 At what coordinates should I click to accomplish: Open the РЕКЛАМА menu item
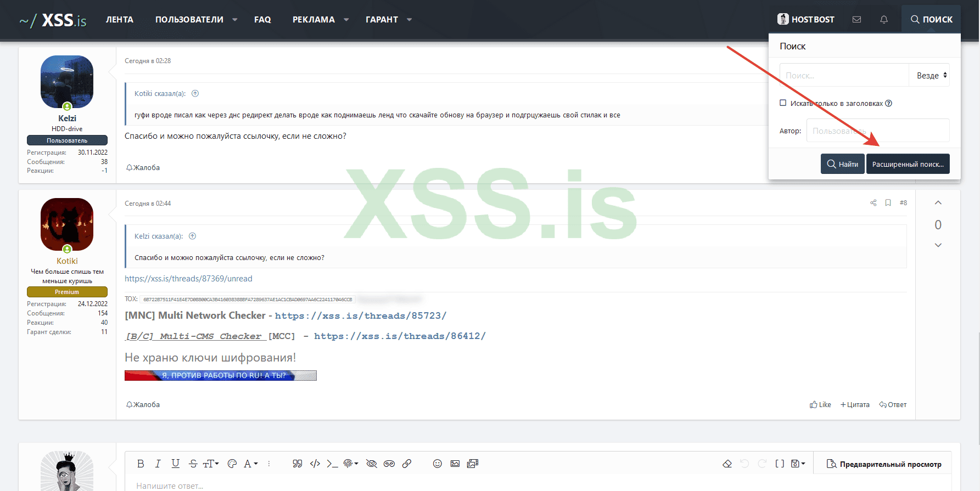coord(313,20)
